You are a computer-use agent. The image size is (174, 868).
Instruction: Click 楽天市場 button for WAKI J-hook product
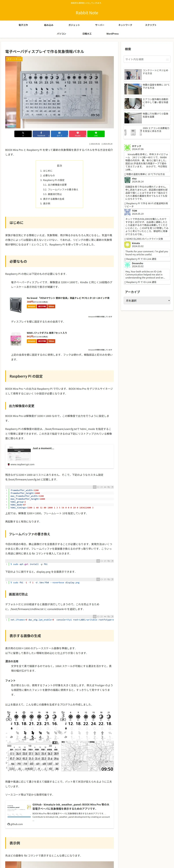42,341
